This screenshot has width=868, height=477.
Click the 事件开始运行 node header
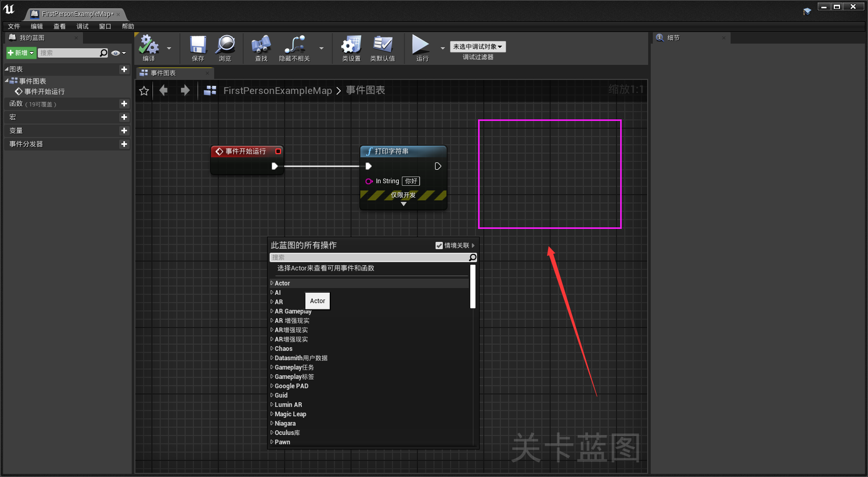[x=247, y=152]
